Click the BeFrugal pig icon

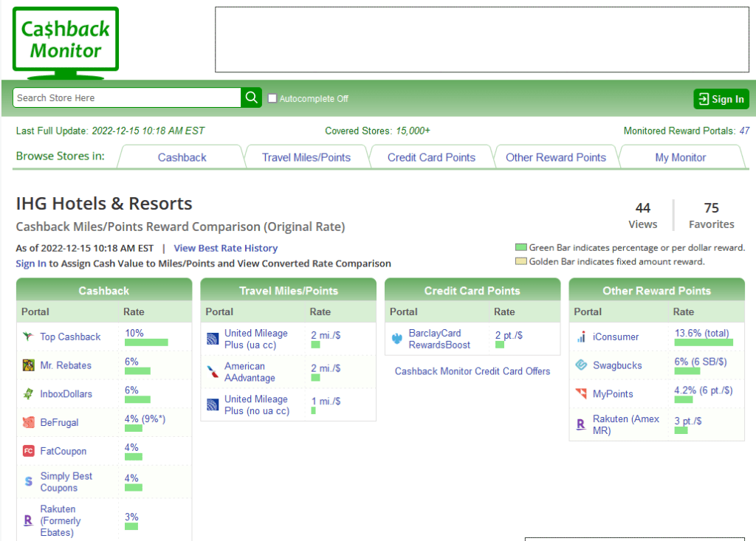coord(28,423)
